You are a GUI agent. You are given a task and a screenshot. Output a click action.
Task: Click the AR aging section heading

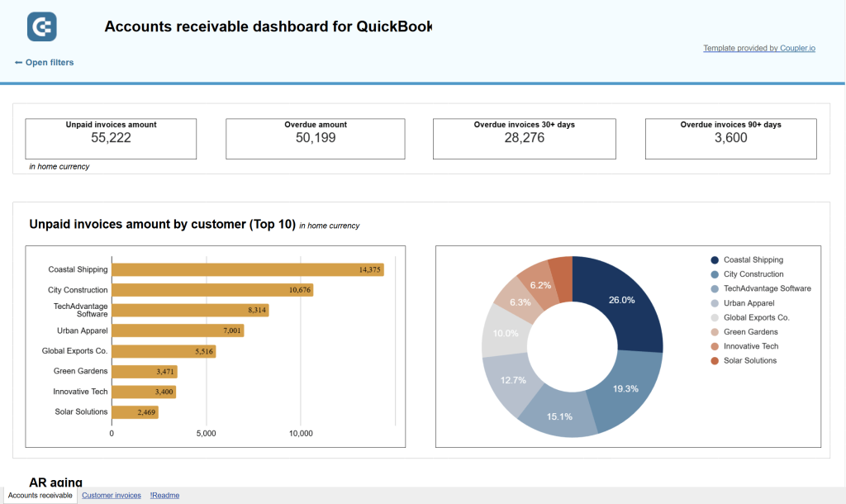pos(55,483)
